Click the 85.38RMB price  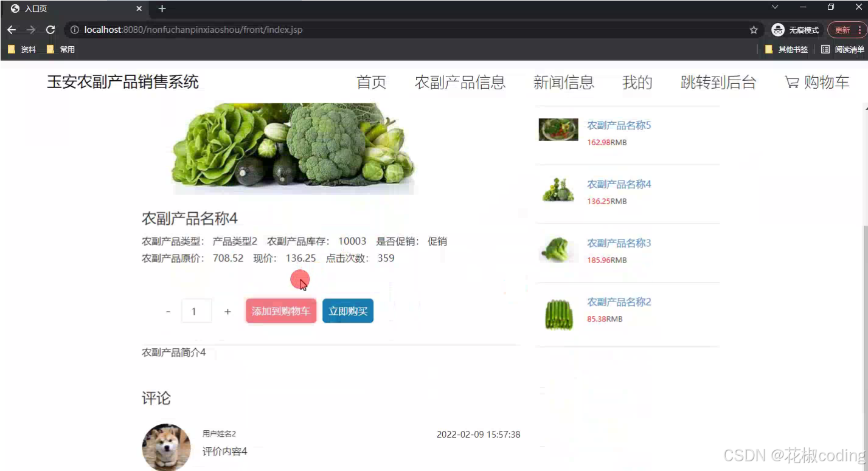point(605,319)
